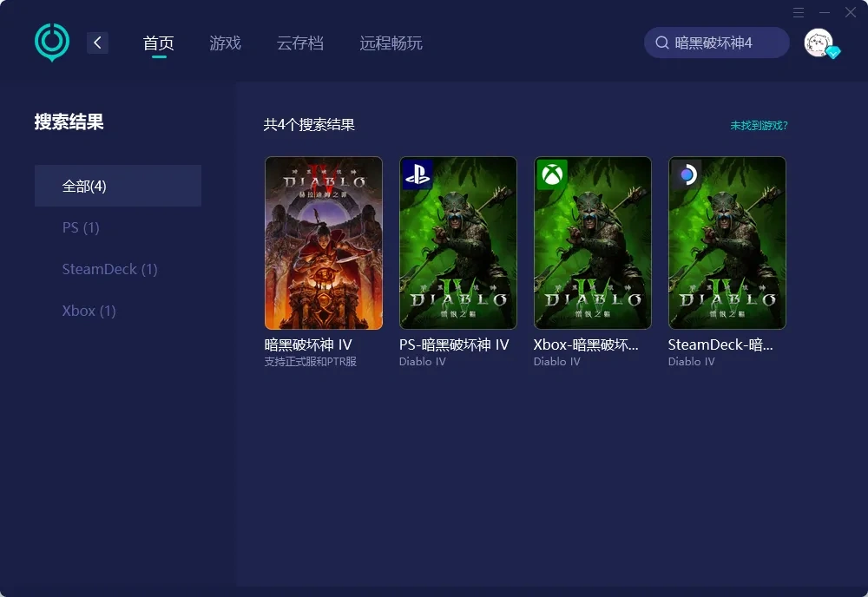
Task: Open the PS-暗黑破坏神 IV game thumbnail
Action: (457, 243)
